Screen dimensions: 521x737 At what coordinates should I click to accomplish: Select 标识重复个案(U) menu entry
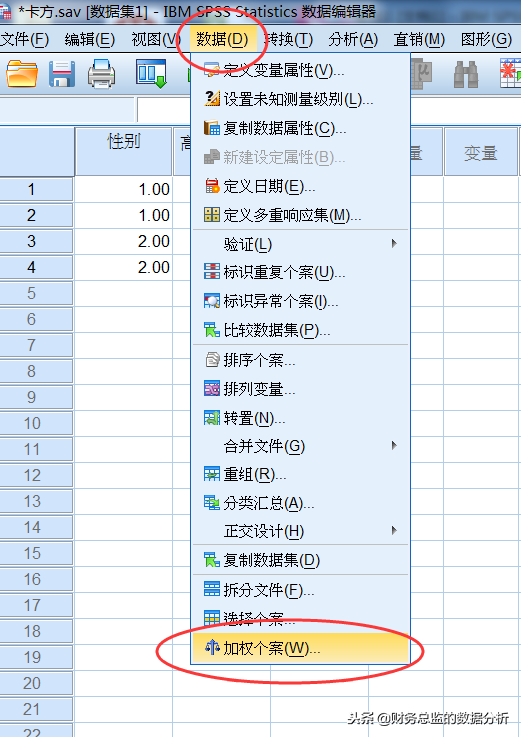point(300,272)
